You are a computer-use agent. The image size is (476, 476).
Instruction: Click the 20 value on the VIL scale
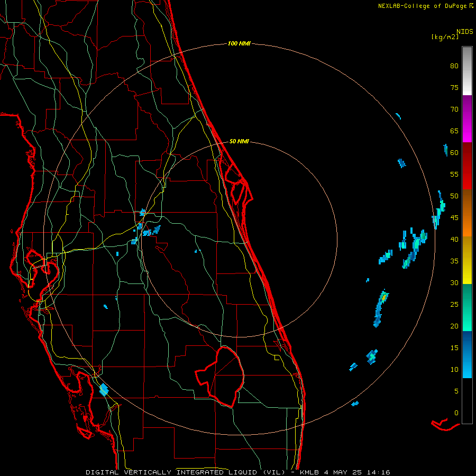click(454, 326)
